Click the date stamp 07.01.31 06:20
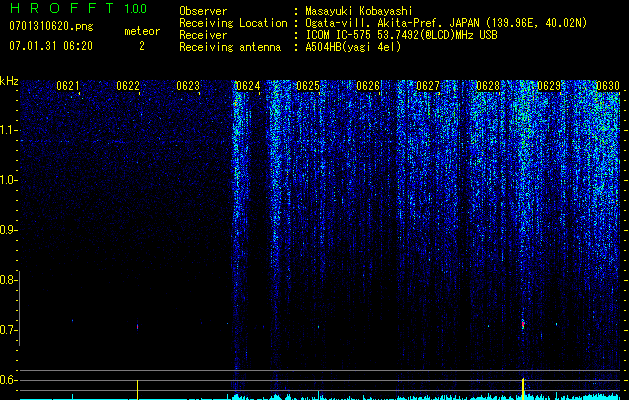Image resolution: width=629 pixels, height=400 pixels. 51,46
